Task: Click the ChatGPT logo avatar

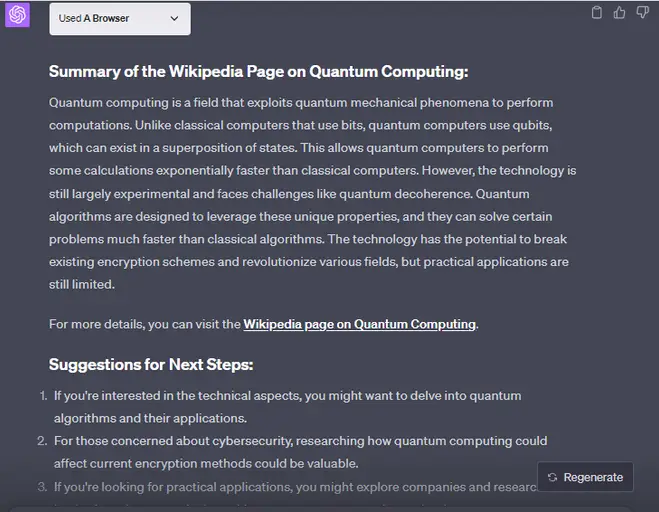Action: click(x=17, y=15)
